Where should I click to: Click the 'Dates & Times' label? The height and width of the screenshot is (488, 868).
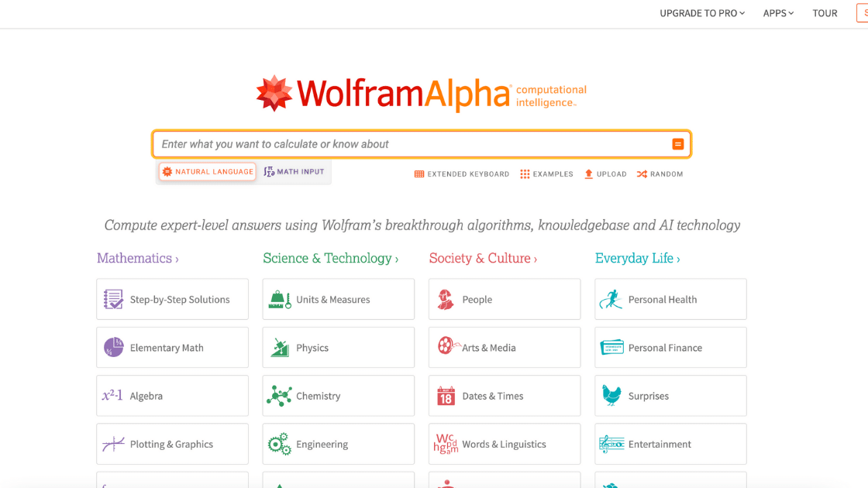coord(493,396)
